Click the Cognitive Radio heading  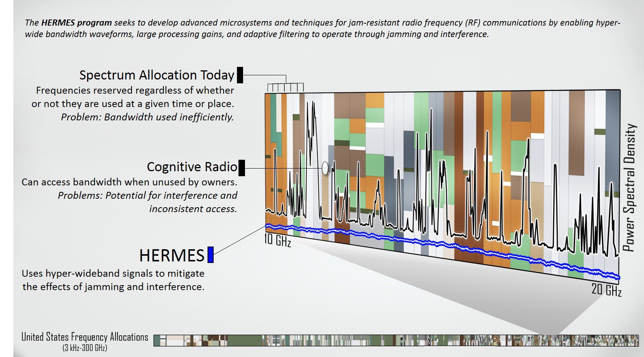pyautogui.click(x=192, y=167)
